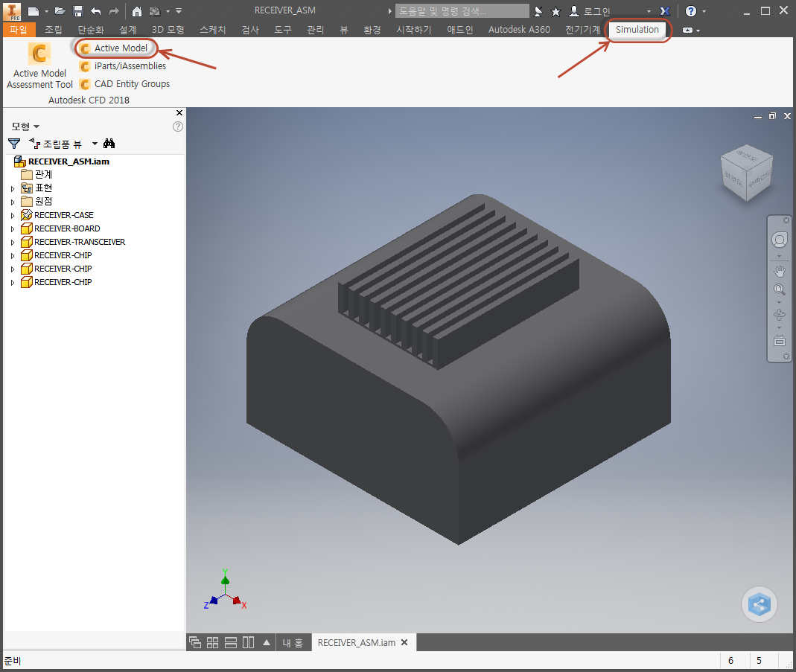Go to Home via house icon
796x672 pixels.
tap(137, 10)
